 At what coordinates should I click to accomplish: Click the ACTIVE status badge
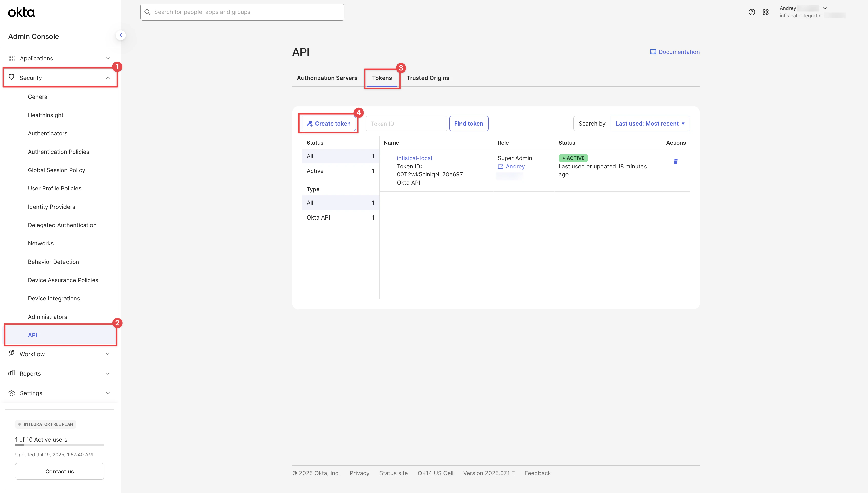pyautogui.click(x=573, y=158)
